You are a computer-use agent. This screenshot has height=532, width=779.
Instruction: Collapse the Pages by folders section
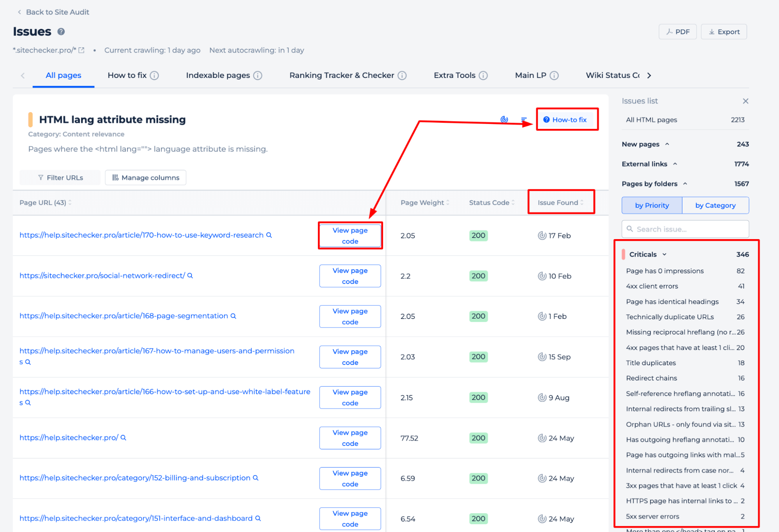685,184
